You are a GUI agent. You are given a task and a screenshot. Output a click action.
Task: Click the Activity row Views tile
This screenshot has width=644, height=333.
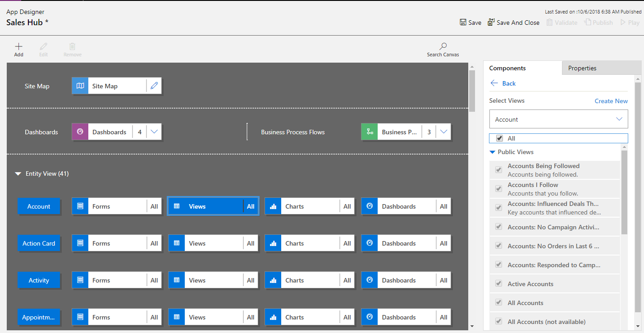click(x=213, y=280)
